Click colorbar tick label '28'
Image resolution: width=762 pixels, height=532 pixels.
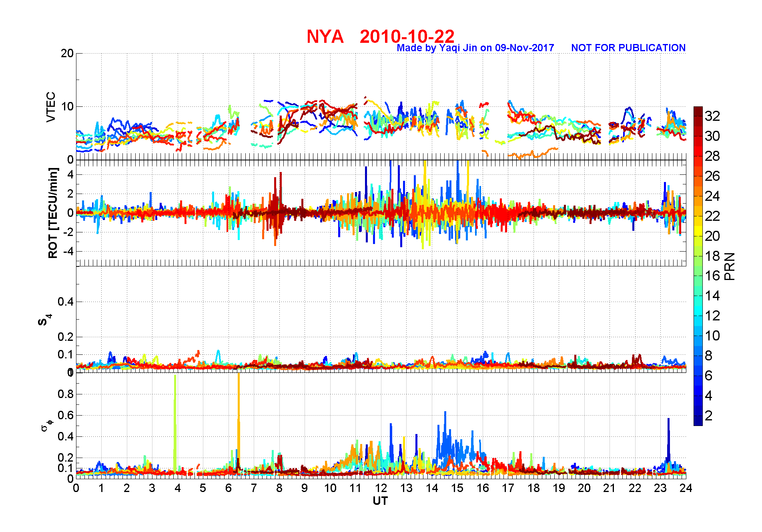point(712,156)
